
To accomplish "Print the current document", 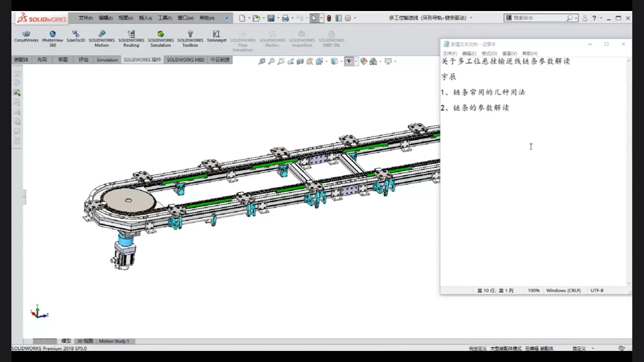I will point(285,18).
